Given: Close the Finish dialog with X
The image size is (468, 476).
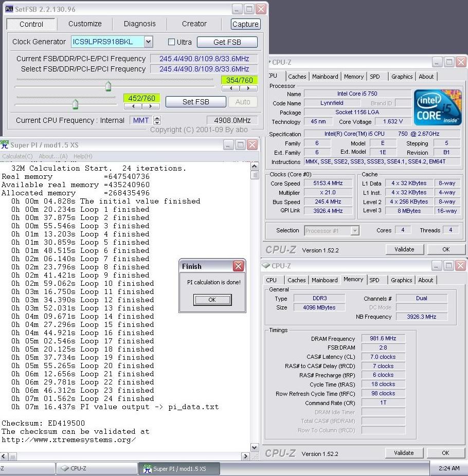Looking at the screenshot, I should pos(238,266).
